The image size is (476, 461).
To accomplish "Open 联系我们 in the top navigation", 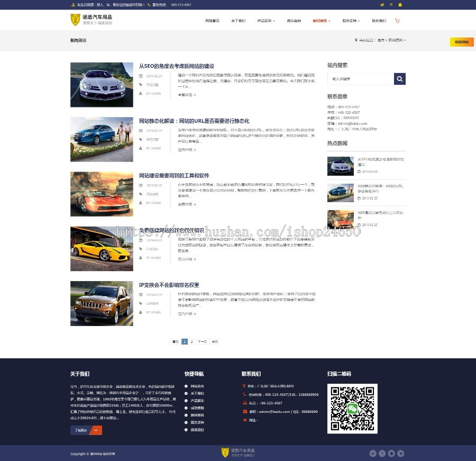I will tap(379, 21).
